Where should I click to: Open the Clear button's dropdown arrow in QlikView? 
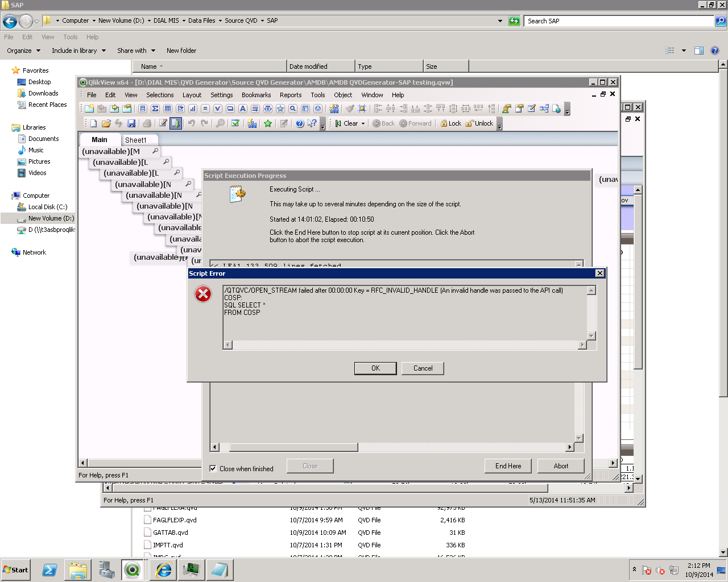pos(363,123)
